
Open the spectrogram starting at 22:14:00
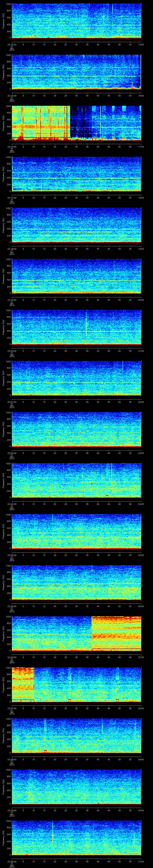pos(76,21)
